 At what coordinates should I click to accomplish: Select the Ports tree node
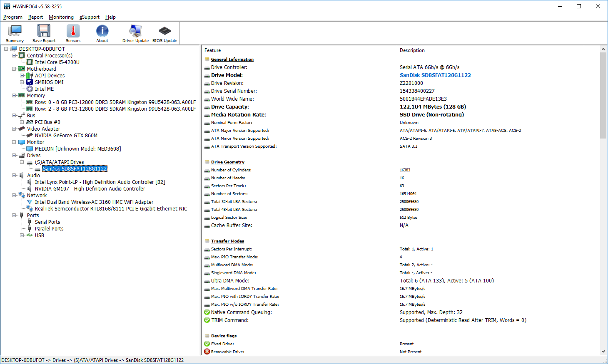(x=33, y=215)
